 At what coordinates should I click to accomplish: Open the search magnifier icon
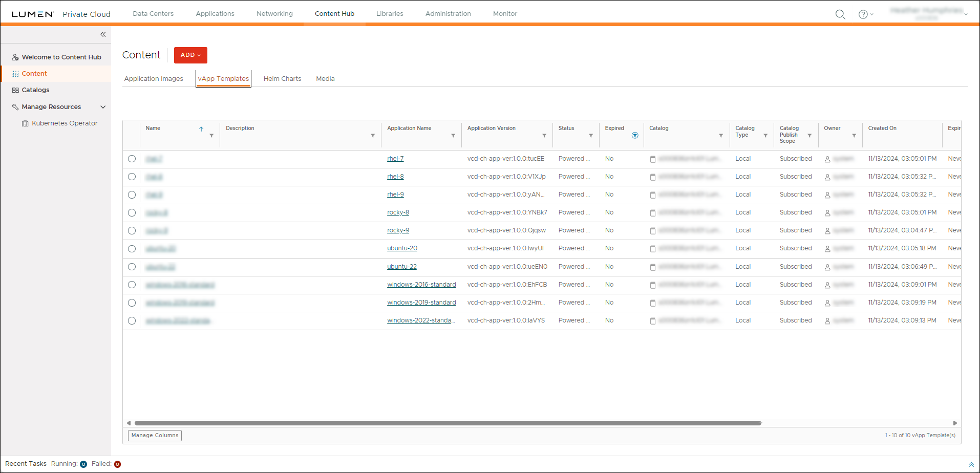tap(840, 14)
